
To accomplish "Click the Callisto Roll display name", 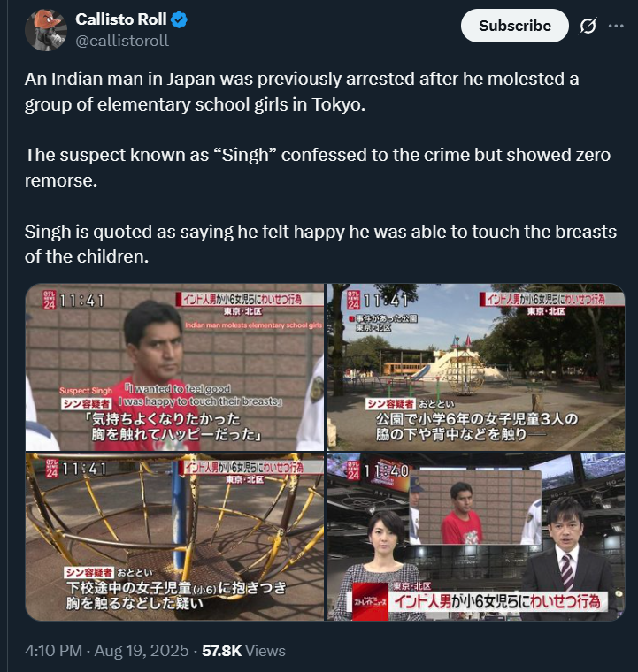I will point(121,19).
